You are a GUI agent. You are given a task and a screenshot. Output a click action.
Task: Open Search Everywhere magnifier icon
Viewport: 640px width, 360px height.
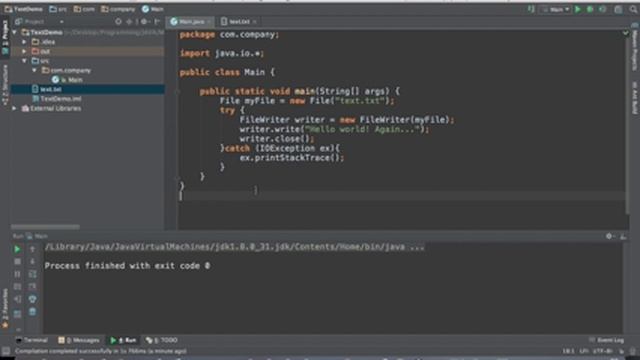pos(633,9)
